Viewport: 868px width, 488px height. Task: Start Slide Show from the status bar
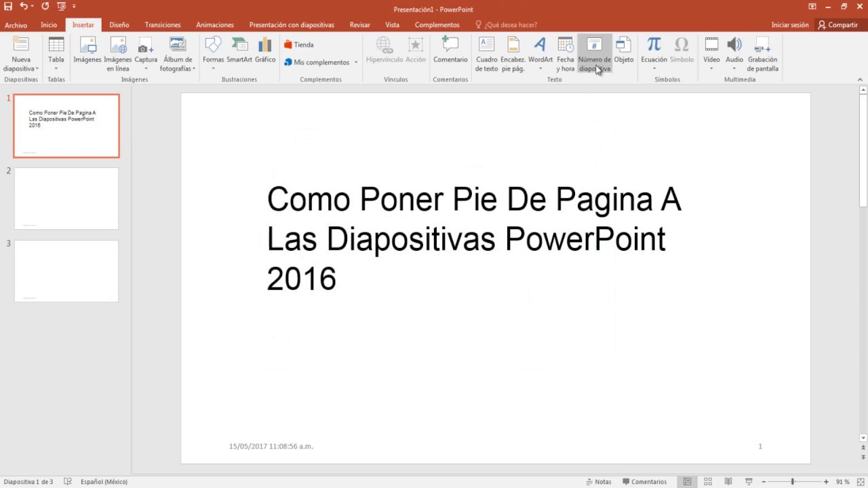[x=749, y=482]
